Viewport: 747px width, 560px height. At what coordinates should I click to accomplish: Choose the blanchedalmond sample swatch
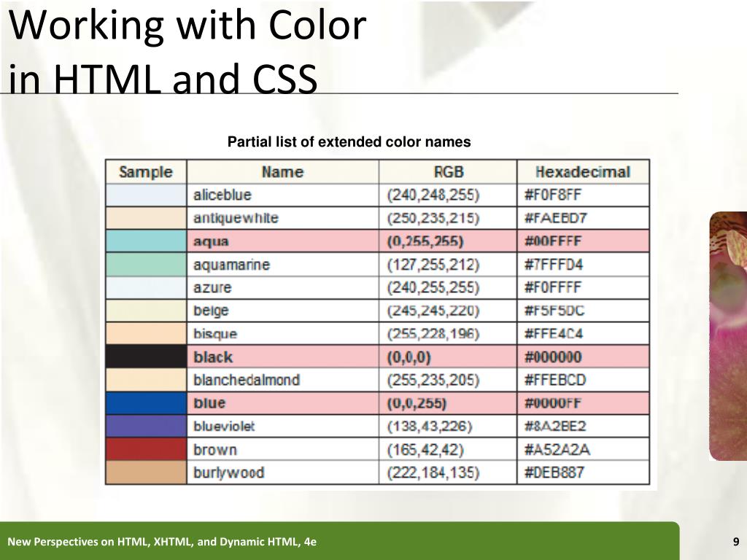click(x=146, y=380)
